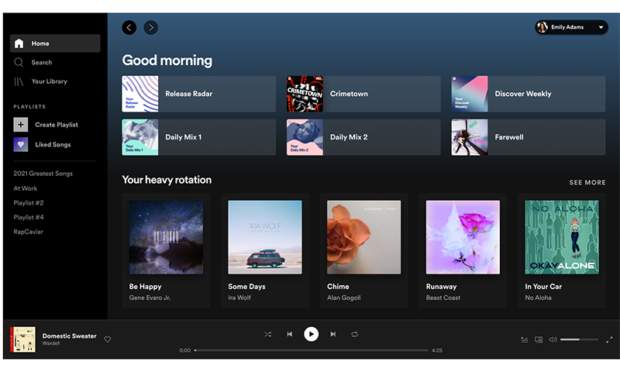Open Discover Weekly tile
620x372 pixels.
tap(528, 94)
